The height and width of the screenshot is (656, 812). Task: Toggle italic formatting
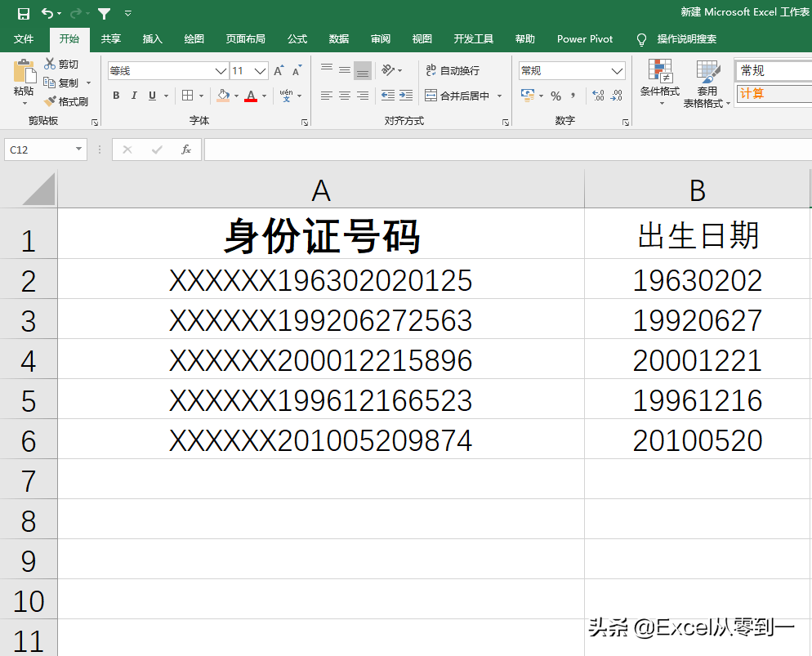134,96
